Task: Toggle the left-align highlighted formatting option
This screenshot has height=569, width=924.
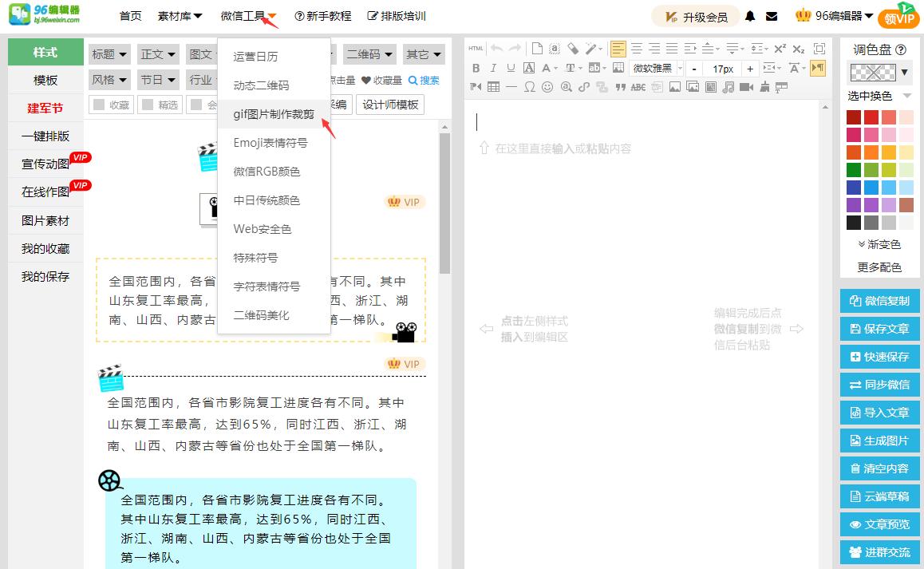Action: tap(618, 48)
